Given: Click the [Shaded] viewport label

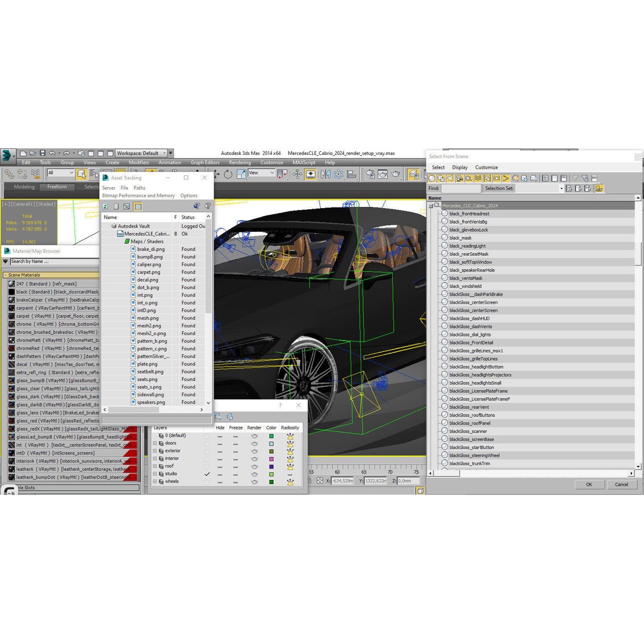Looking at the screenshot, I should coord(45,204).
